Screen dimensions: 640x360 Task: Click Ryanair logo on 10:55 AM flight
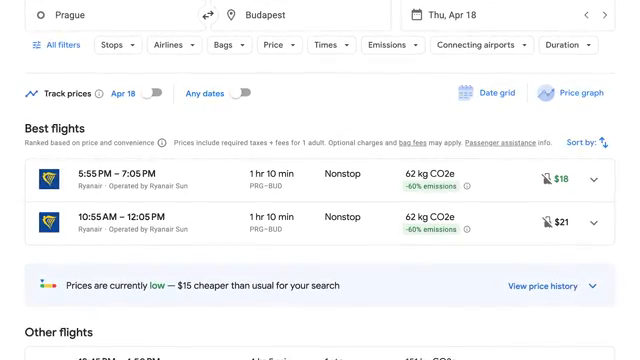point(49,222)
